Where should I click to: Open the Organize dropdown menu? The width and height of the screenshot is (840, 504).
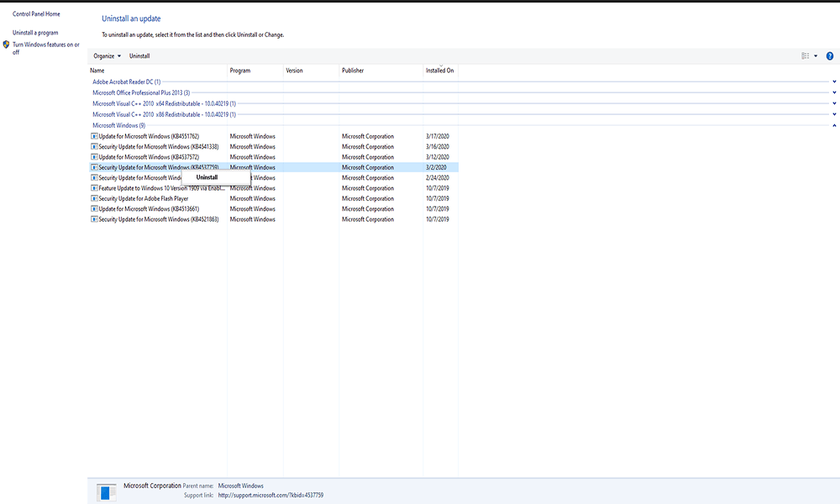[x=108, y=55]
